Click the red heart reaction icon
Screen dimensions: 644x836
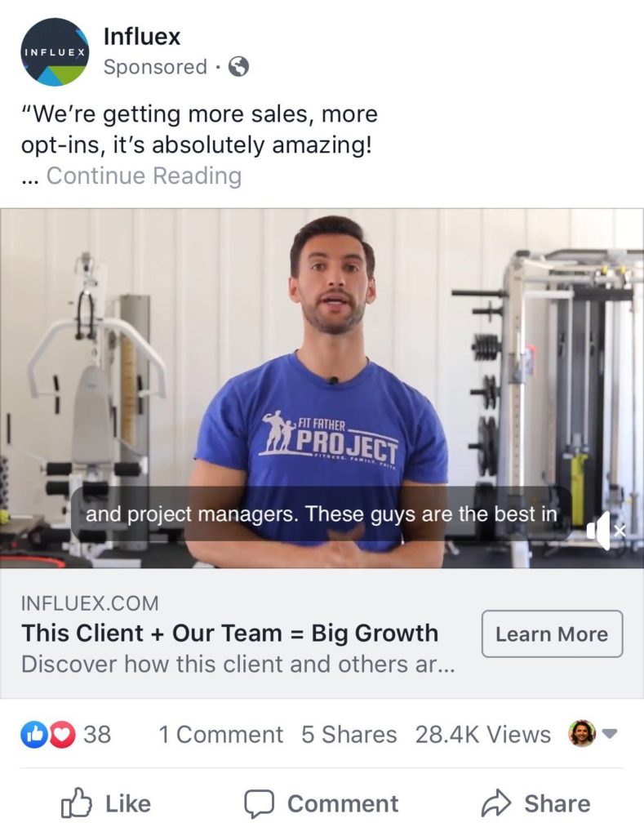coord(62,734)
